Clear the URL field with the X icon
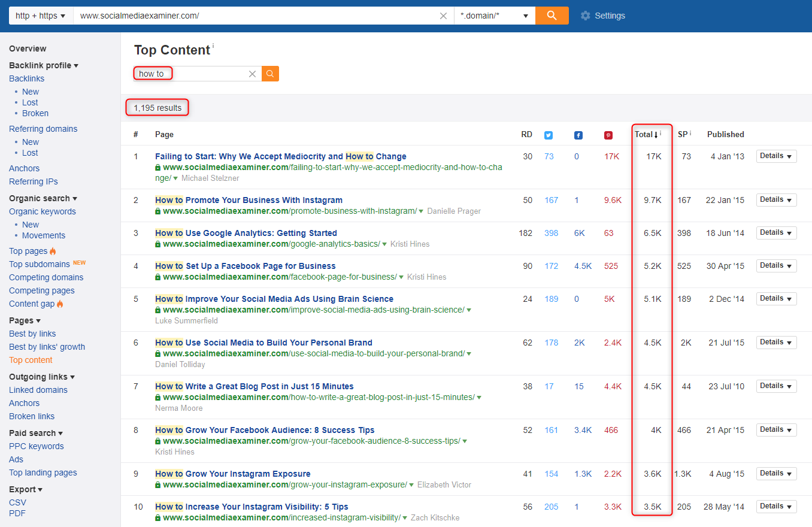The height and width of the screenshot is (527, 812). click(443, 16)
